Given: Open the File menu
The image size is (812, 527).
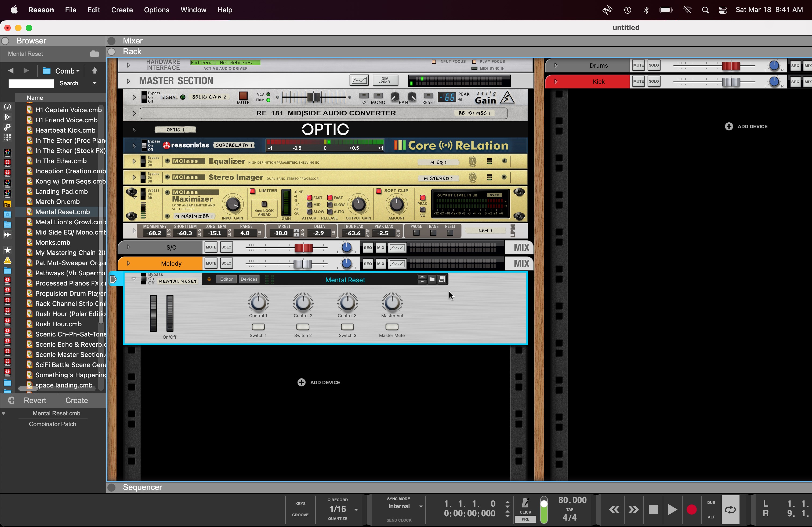Looking at the screenshot, I should point(71,10).
